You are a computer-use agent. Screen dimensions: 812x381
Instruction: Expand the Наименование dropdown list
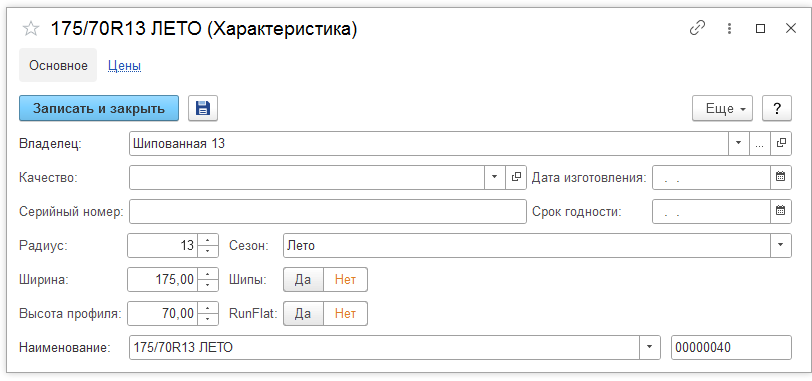(x=650, y=347)
